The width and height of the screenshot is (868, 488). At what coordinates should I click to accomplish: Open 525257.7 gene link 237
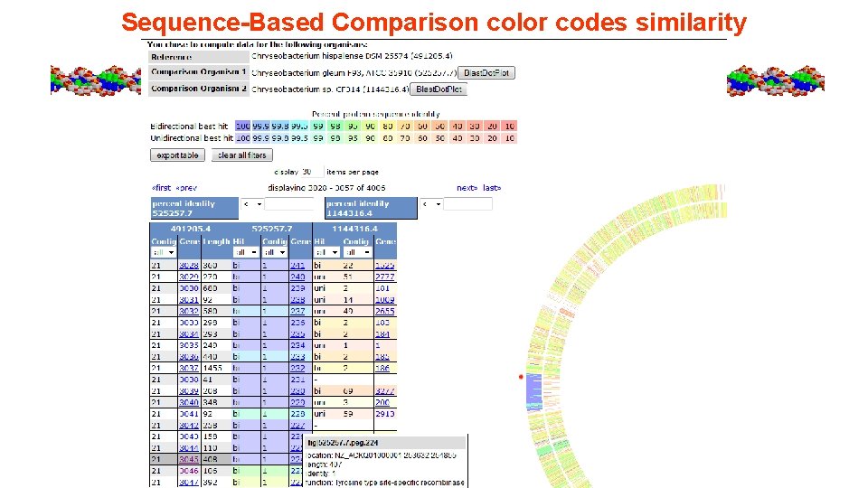click(x=297, y=312)
